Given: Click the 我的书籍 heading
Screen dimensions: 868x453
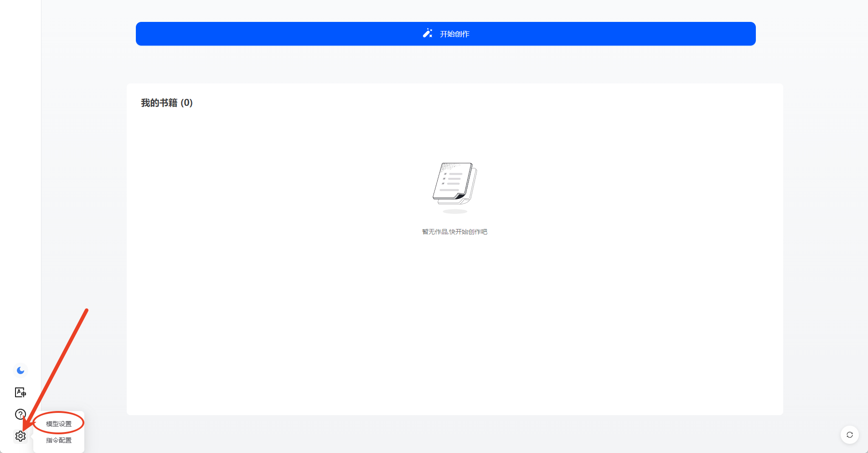Looking at the screenshot, I should (159, 103).
